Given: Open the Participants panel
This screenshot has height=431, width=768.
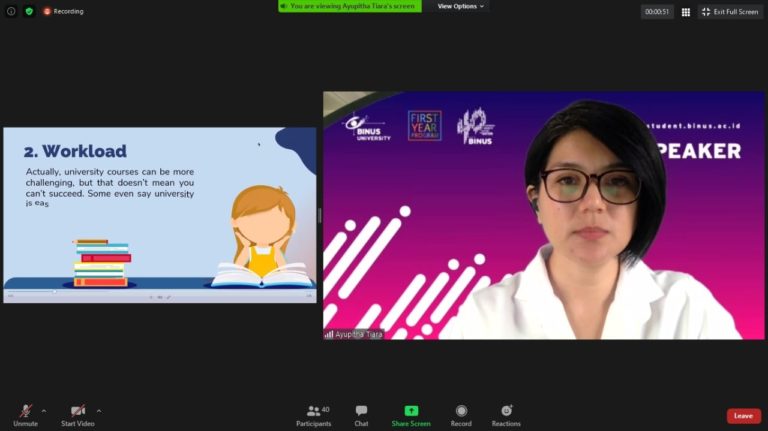Looking at the screenshot, I should 313,411.
